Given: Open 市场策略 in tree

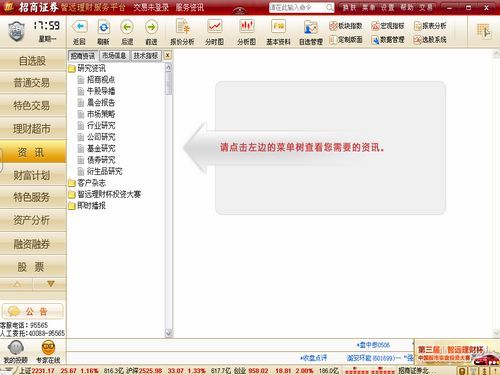Looking at the screenshot, I should [96, 114].
